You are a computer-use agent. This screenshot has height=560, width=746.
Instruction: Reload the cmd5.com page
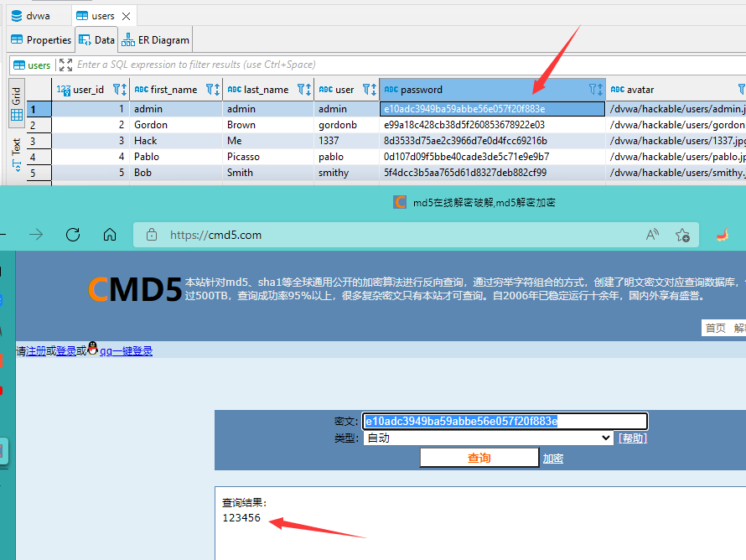(73, 235)
